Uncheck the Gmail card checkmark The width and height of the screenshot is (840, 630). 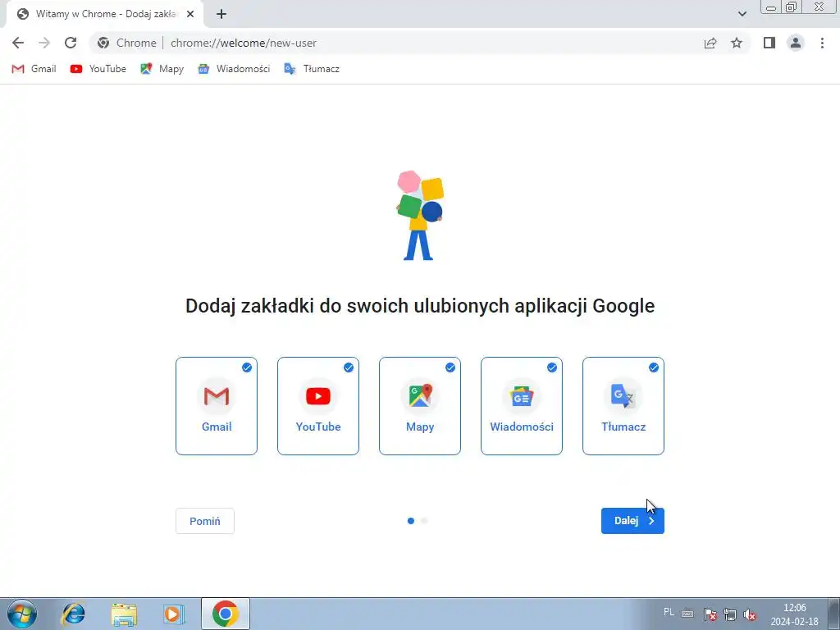coord(246,367)
